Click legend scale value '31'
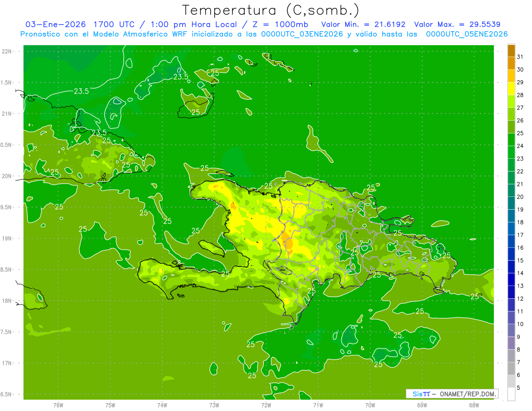Viewport: 532px width, 411px height. (520, 57)
